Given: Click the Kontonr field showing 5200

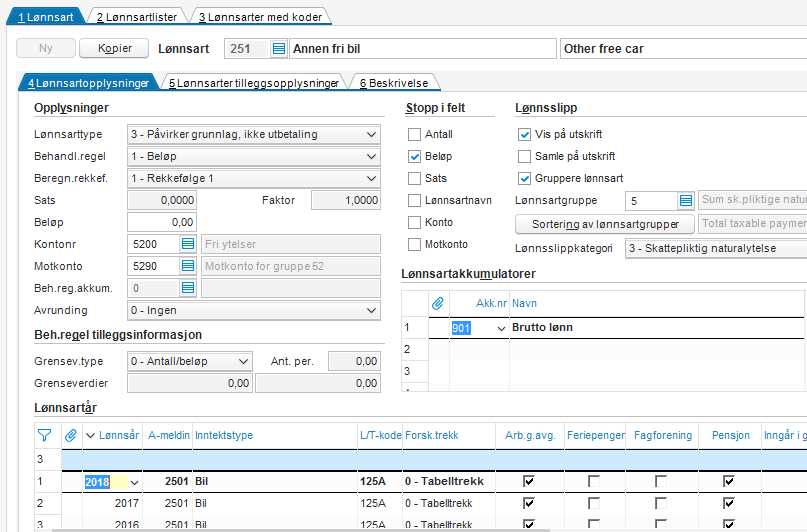Looking at the screenshot, I should click(x=154, y=244).
